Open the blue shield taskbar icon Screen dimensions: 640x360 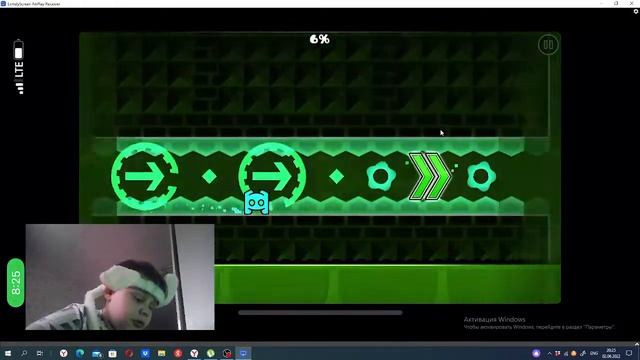coord(145,353)
